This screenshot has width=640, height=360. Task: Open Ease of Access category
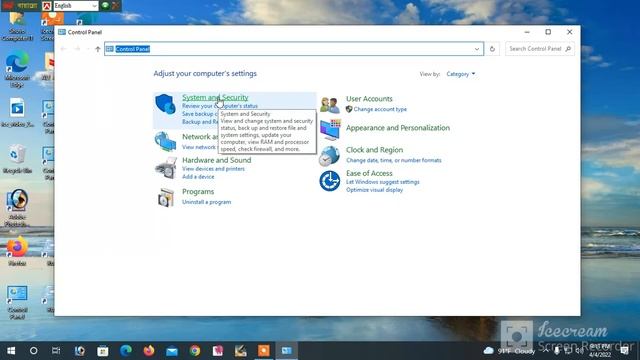point(369,173)
